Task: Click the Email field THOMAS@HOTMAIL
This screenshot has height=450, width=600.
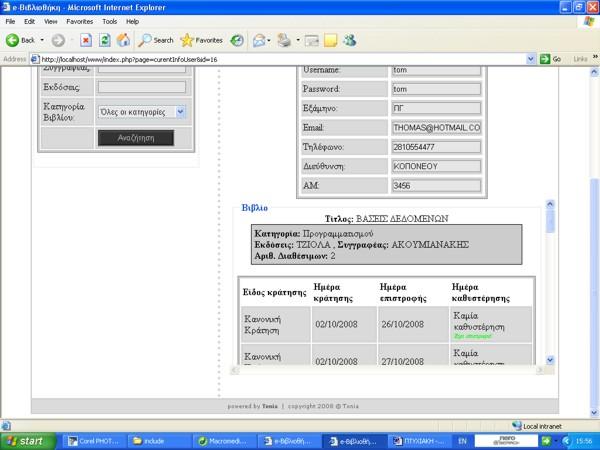Action: (436, 127)
